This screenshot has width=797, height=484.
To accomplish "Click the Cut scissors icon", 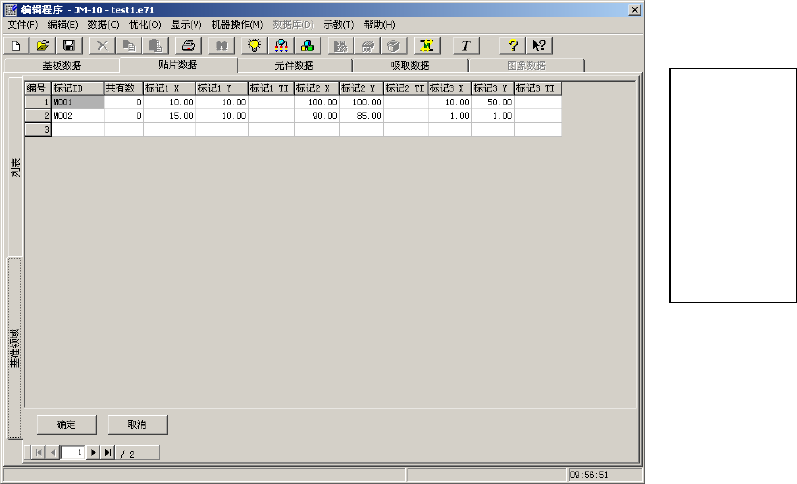I will pyautogui.click(x=102, y=46).
